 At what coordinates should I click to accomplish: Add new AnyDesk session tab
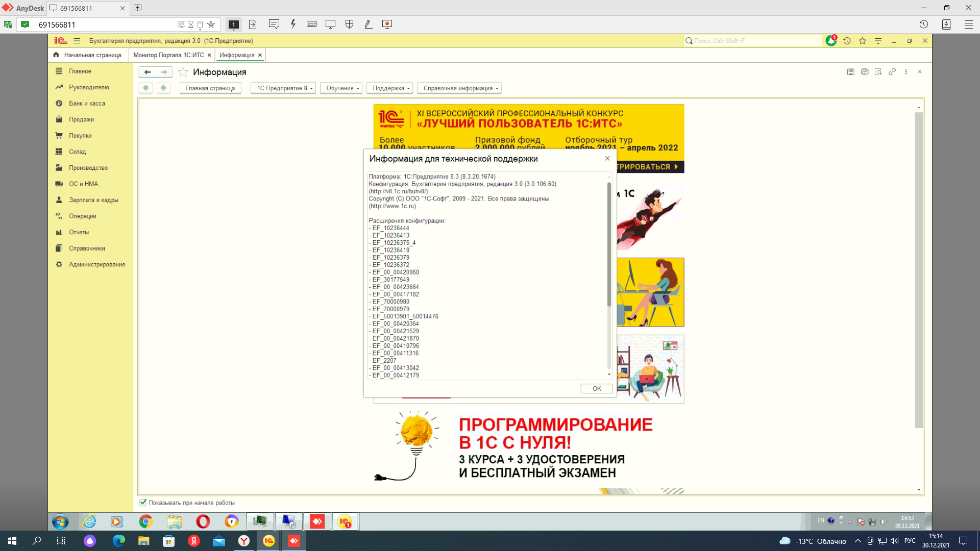(137, 8)
